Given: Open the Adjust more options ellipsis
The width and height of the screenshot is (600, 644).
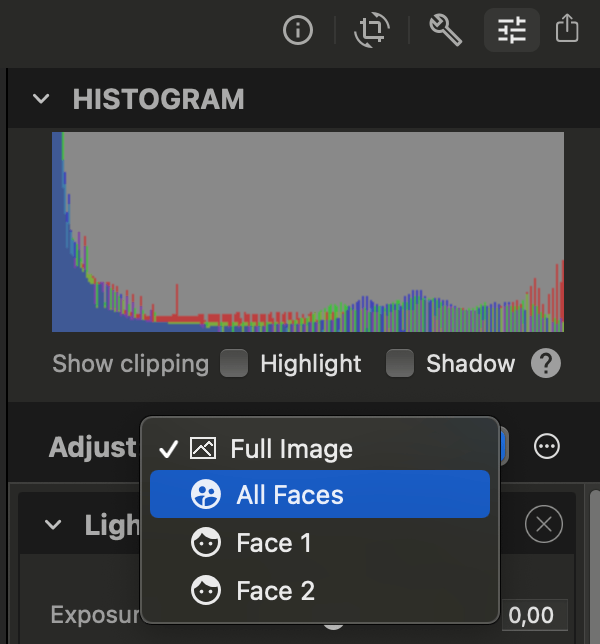Looking at the screenshot, I should 547,446.
